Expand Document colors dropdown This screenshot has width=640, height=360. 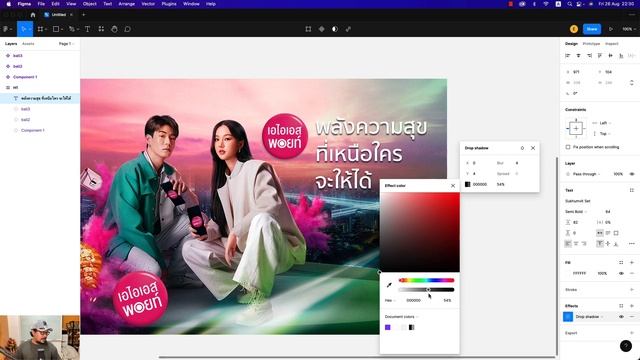coord(402,317)
